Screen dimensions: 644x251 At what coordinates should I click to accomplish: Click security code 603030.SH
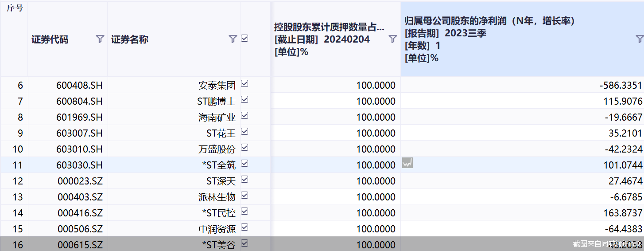pos(79,165)
